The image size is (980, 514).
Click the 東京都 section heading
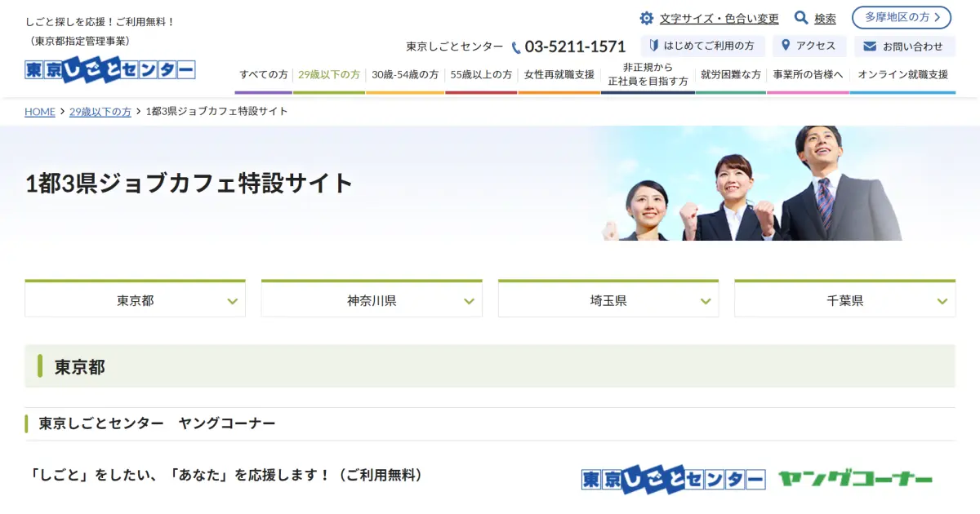click(x=80, y=367)
